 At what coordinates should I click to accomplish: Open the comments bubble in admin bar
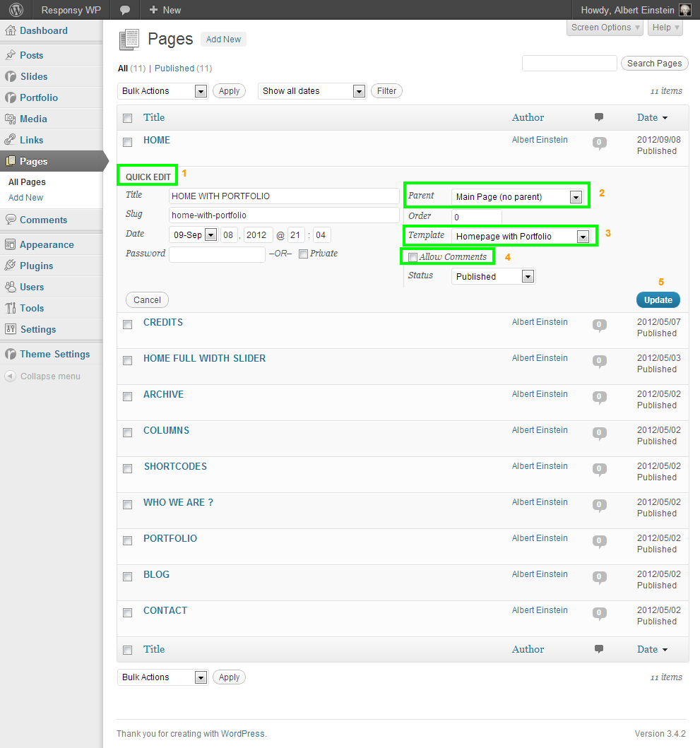[125, 10]
